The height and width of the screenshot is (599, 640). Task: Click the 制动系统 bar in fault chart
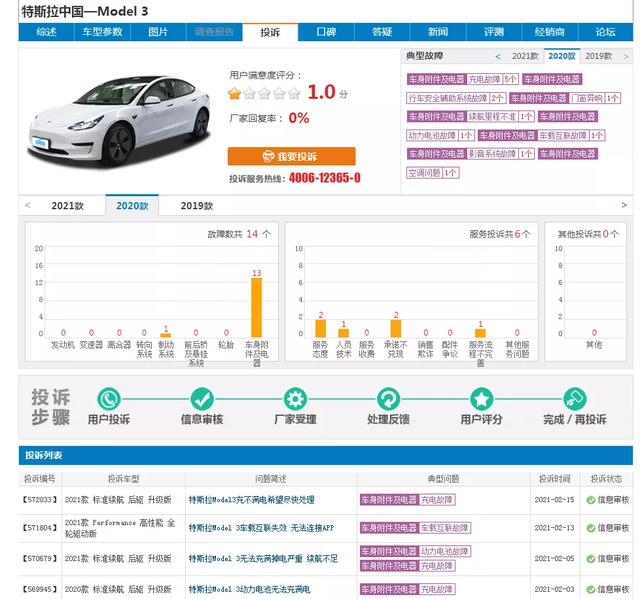[166, 335]
